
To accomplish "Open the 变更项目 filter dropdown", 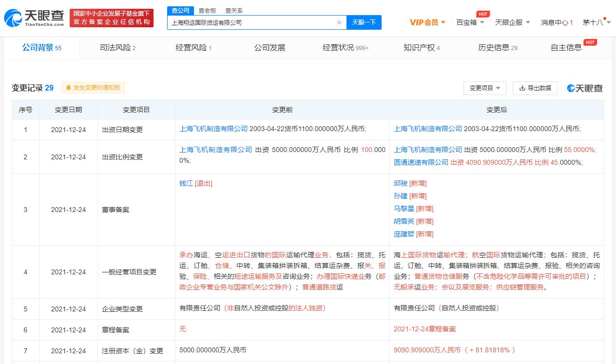I will click(x=485, y=88).
